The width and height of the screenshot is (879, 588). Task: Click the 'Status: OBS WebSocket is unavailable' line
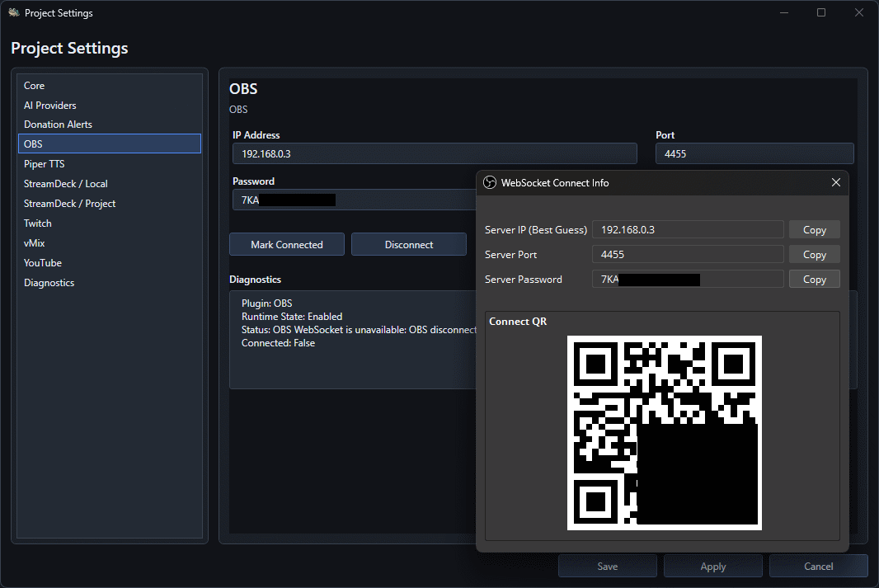pos(359,330)
